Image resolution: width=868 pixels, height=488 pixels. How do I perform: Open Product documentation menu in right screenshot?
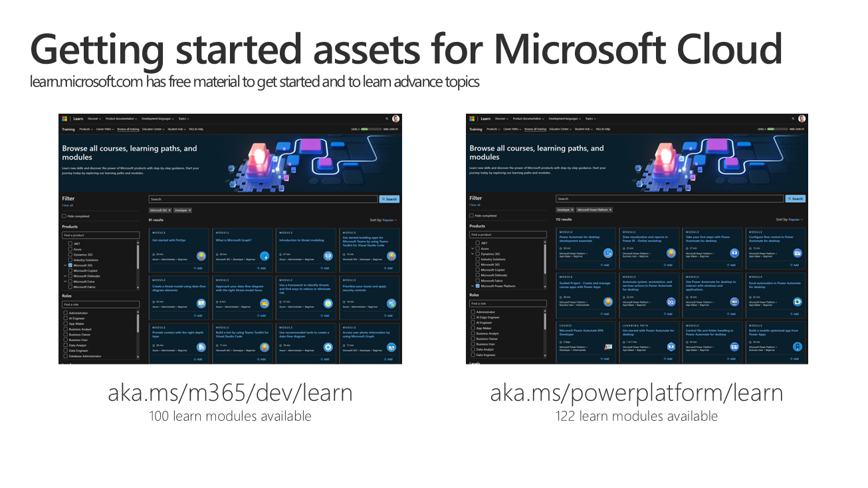pyautogui.click(x=529, y=119)
